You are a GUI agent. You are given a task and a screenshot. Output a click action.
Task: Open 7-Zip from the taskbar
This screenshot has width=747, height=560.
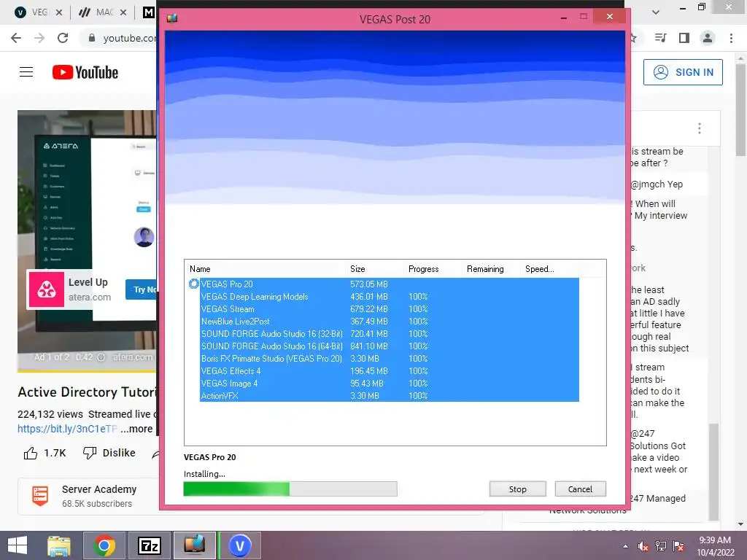(x=149, y=545)
